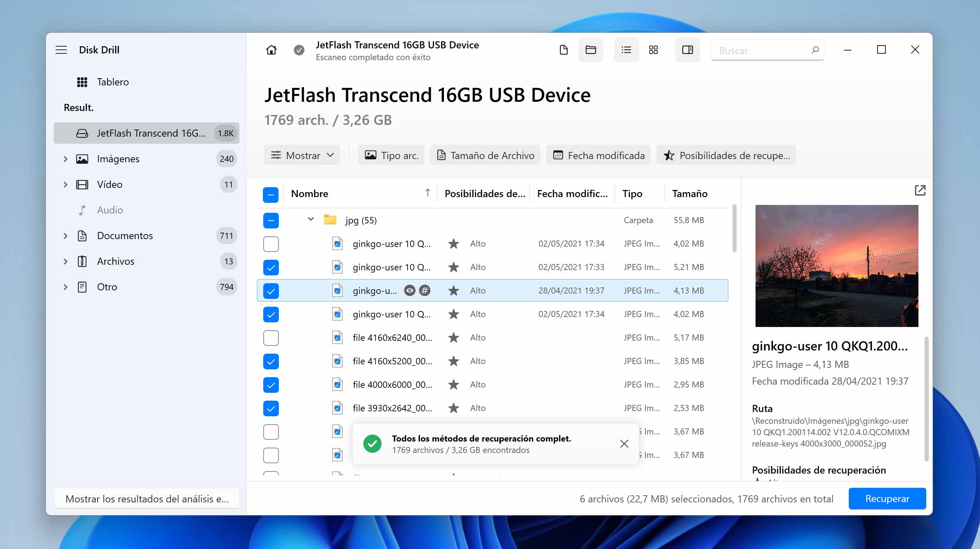980x549 pixels.
Task: Collapse the jpg (55) folder chevron
Action: pyautogui.click(x=311, y=219)
